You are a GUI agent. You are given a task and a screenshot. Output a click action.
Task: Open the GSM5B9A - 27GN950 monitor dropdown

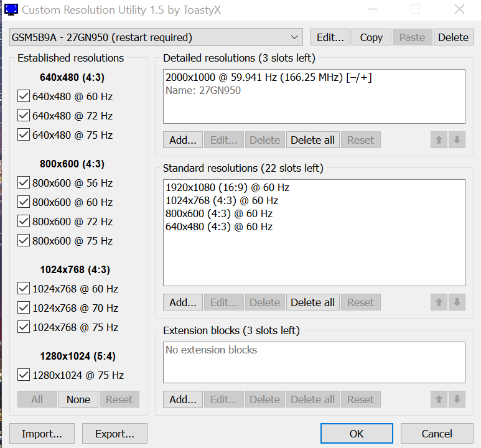pos(156,37)
